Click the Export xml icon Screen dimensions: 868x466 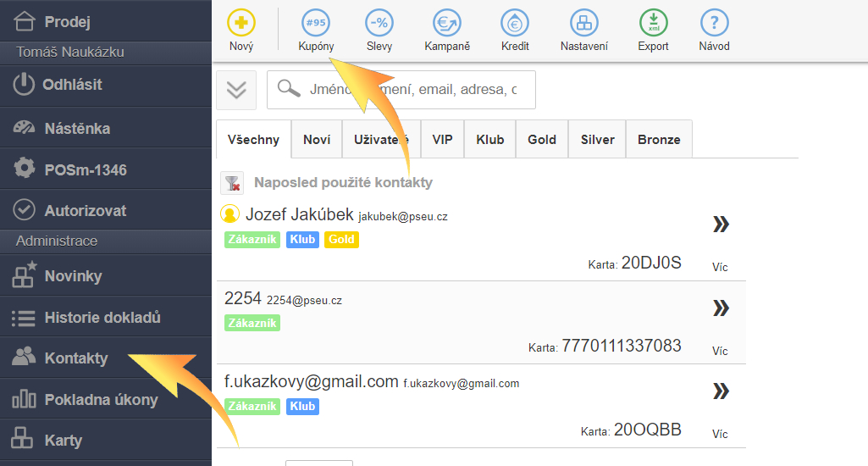(x=653, y=23)
